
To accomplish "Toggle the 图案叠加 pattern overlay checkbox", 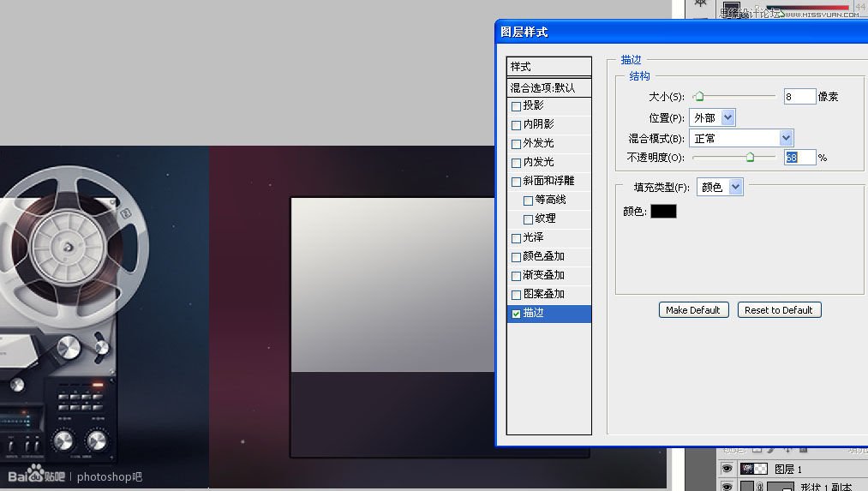I will pyautogui.click(x=516, y=295).
